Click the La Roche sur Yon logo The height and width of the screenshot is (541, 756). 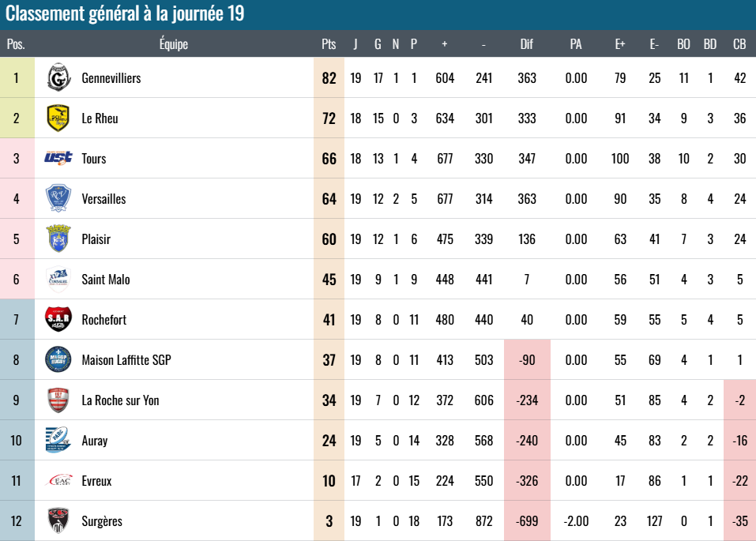(x=58, y=400)
